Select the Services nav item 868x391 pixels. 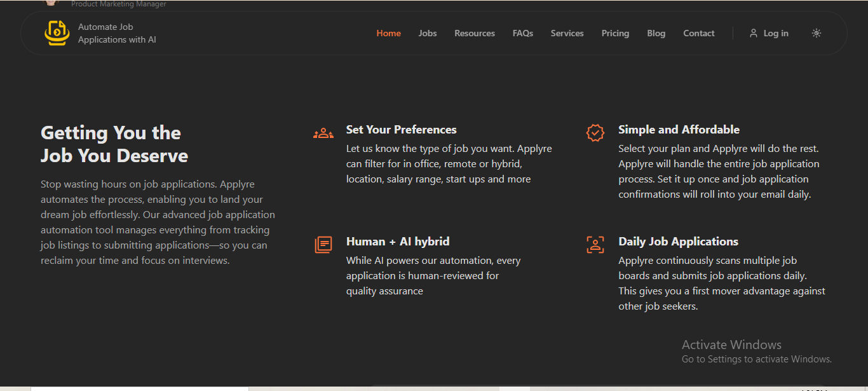[567, 33]
